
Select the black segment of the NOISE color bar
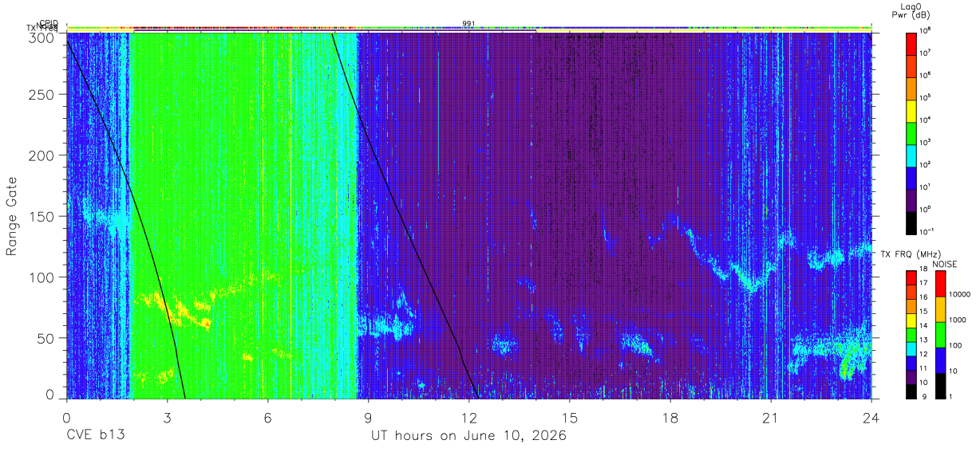(x=939, y=384)
